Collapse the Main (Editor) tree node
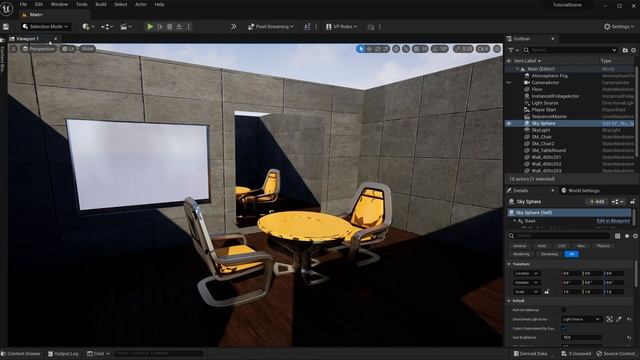640x360 pixels. click(518, 69)
